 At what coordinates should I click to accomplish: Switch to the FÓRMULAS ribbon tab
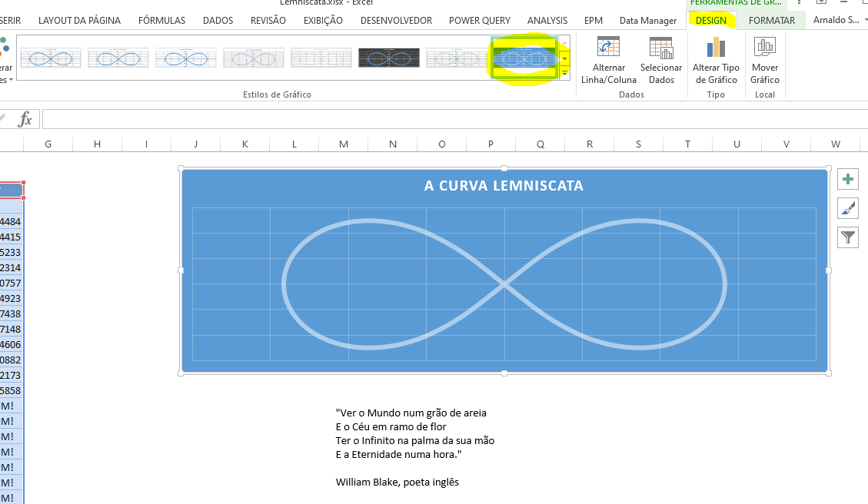(x=161, y=21)
